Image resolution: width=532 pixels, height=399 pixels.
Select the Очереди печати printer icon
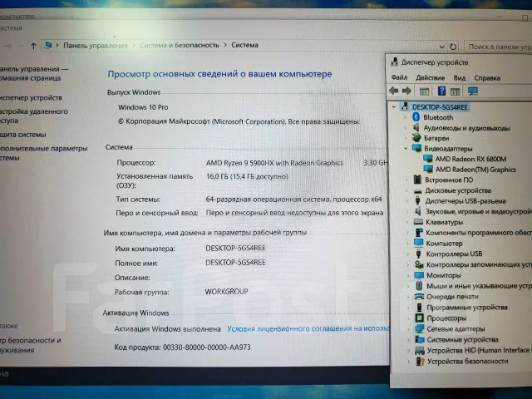419,296
